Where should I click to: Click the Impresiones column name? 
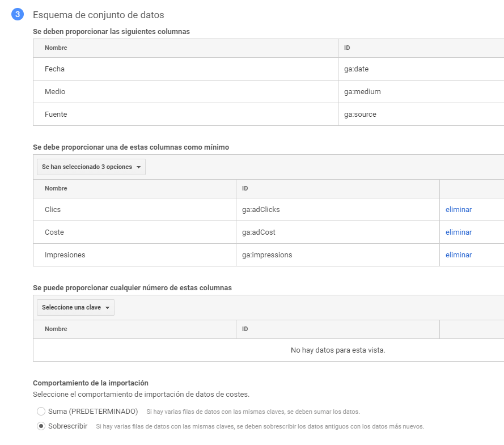pos(65,255)
